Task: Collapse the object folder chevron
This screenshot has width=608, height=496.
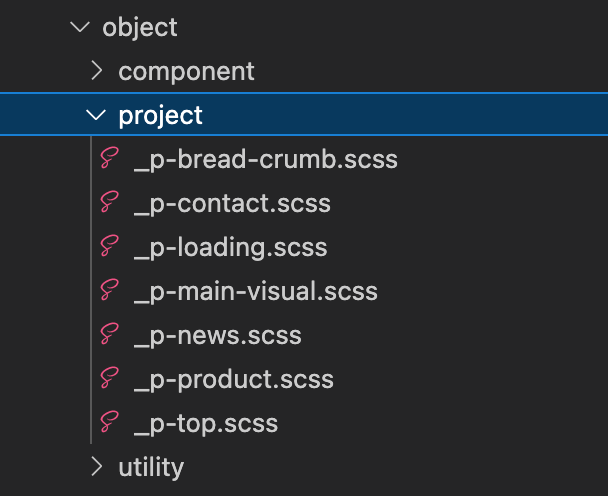Action: pyautogui.click(x=80, y=28)
